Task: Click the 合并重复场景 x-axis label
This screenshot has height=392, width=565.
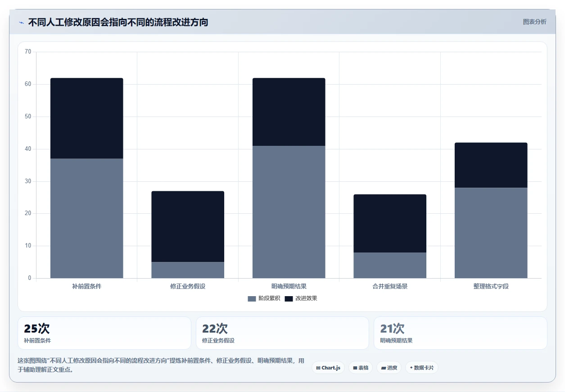Action: [390, 286]
